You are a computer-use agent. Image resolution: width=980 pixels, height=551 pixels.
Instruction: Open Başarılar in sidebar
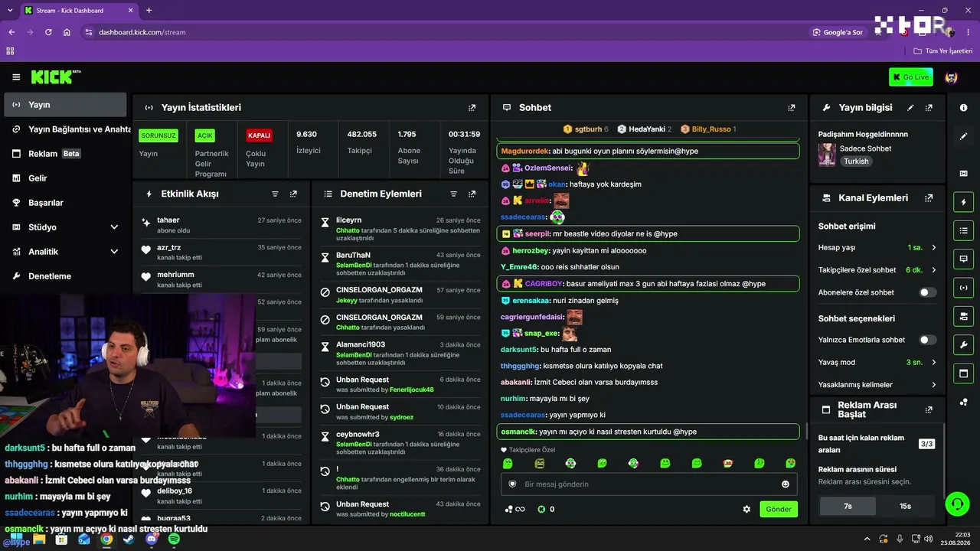click(66, 203)
